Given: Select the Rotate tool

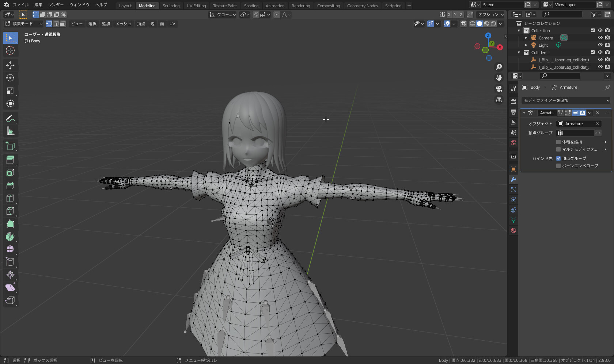Looking at the screenshot, I should click(10, 78).
